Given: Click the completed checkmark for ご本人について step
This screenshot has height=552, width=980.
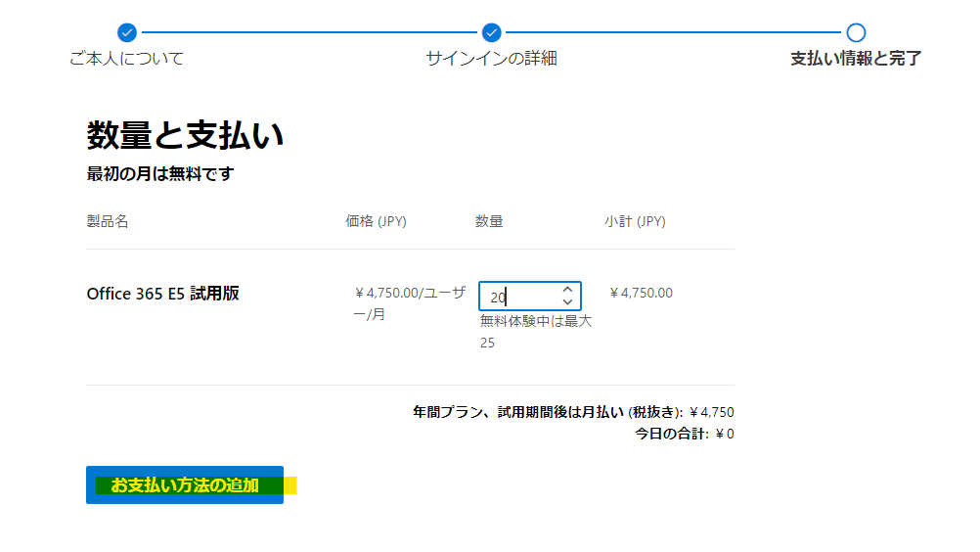Looking at the screenshot, I should pos(127,32).
